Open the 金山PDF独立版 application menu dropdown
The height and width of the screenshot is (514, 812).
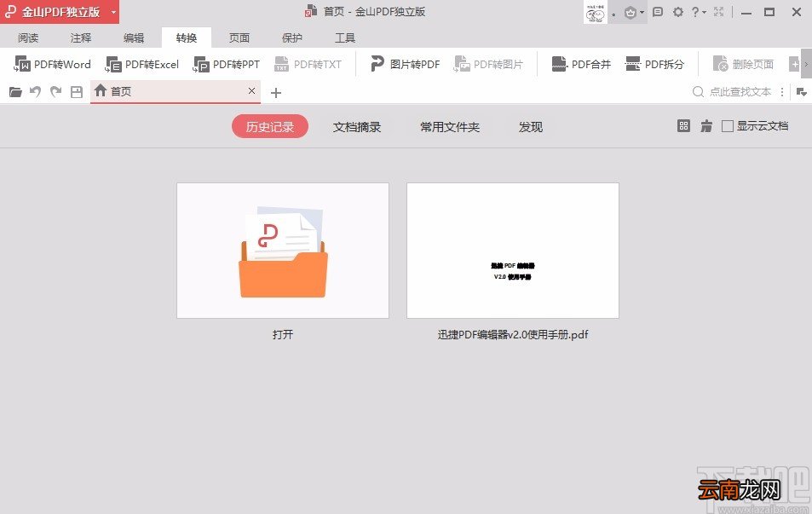tap(113, 11)
